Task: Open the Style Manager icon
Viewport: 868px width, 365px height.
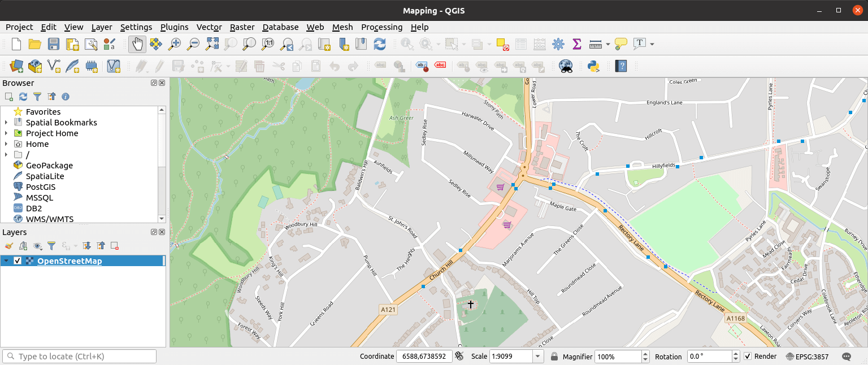Action: pyautogui.click(x=110, y=44)
